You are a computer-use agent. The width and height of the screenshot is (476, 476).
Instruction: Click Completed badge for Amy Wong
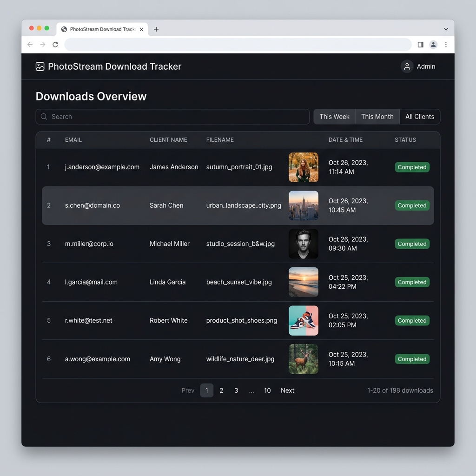click(x=412, y=359)
